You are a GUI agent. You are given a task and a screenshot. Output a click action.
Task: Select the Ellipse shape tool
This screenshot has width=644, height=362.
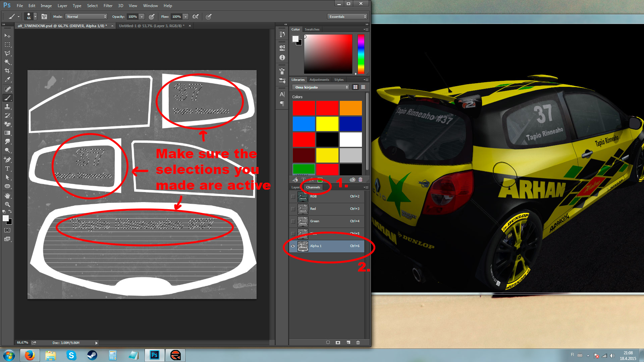(x=7, y=186)
